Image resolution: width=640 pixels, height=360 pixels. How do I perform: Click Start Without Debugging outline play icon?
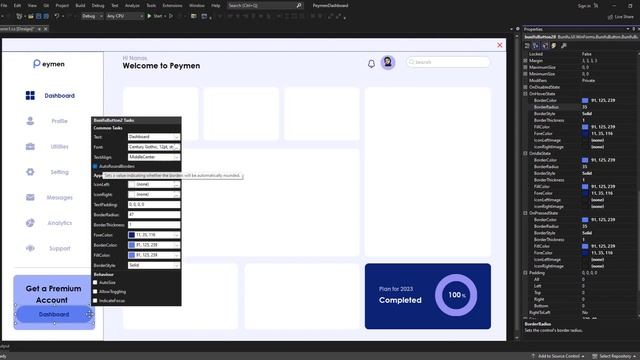pyautogui.click(x=171, y=16)
